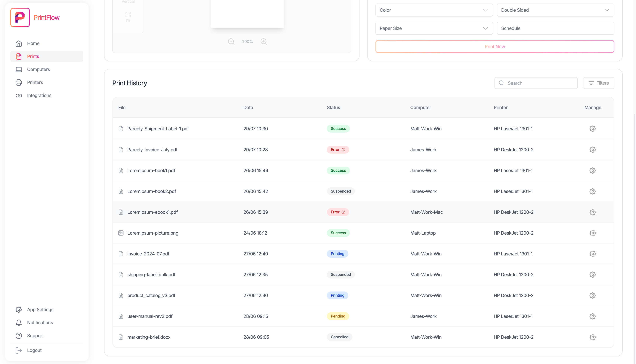Select the Fit preview option
Screen dimensions: 636x364
click(x=128, y=17)
